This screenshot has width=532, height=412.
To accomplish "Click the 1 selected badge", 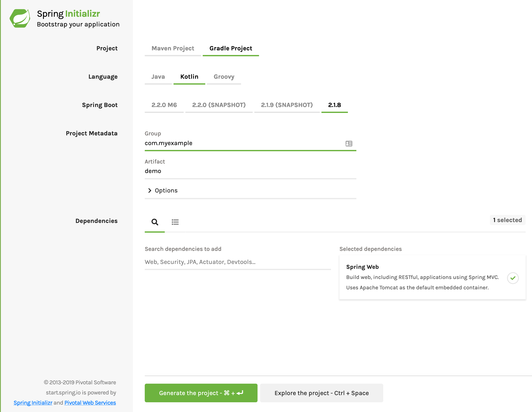I will pyautogui.click(x=507, y=220).
